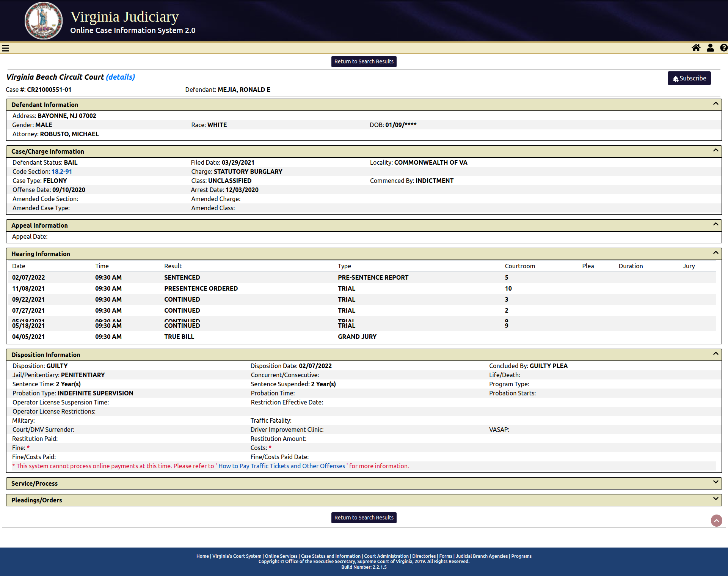The width and height of the screenshot is (728, 576).
Task: Click the Date column header in hearings
Action: click(x=19, y=266)
